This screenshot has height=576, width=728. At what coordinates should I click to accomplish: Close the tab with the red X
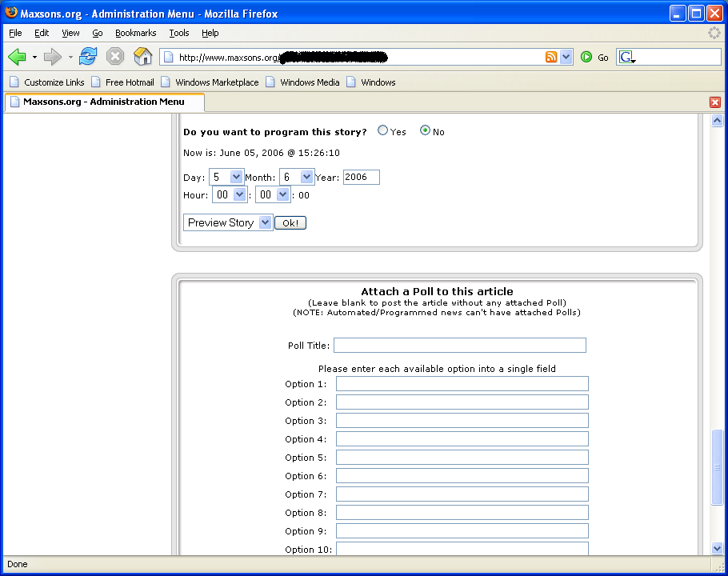coord(715,102)
